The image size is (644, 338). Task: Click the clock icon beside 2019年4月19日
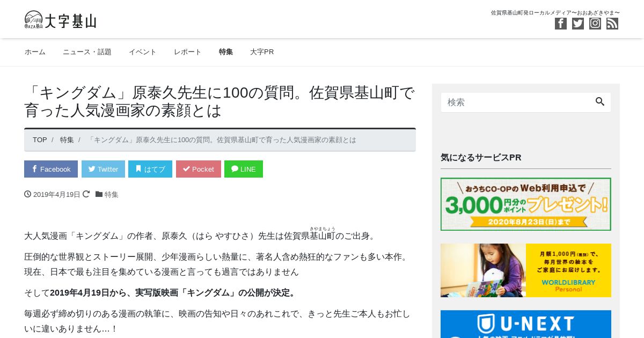coord(28,194)
